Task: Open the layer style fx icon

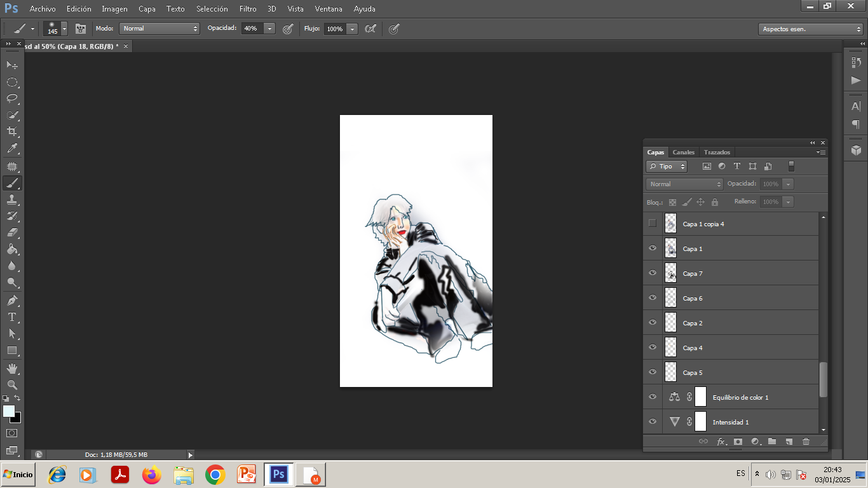Action: pyautogui.click(x=721, y=441)
